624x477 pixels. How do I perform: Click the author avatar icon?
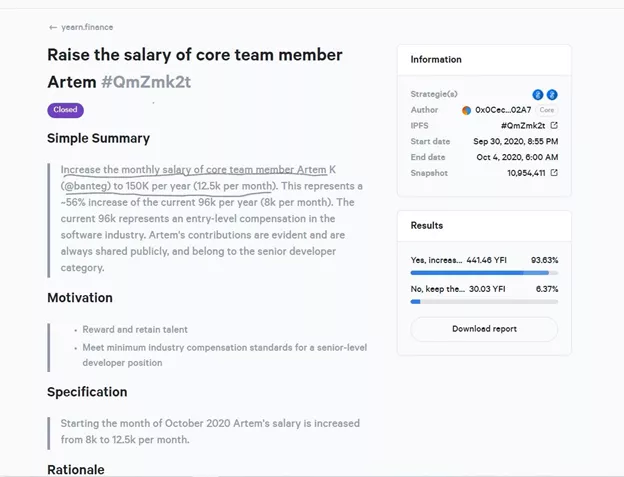(467, 110)
